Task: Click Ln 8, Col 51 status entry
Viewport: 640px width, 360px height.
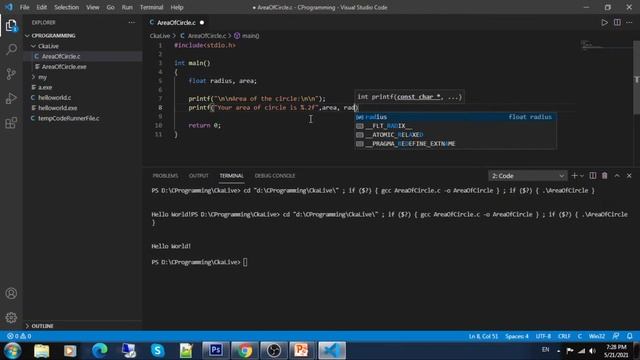Action: click(483, 336)
